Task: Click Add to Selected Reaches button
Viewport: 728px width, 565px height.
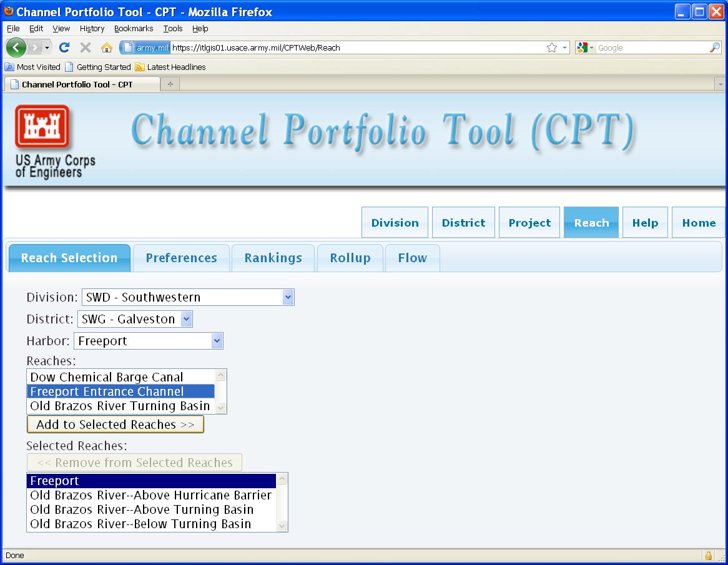Action: (116, 425)
